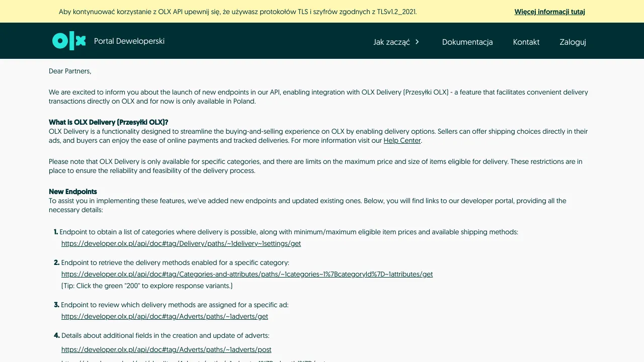Select Zaloguj to log in
The image size is (644, 362).
click(x=573, y=42)
